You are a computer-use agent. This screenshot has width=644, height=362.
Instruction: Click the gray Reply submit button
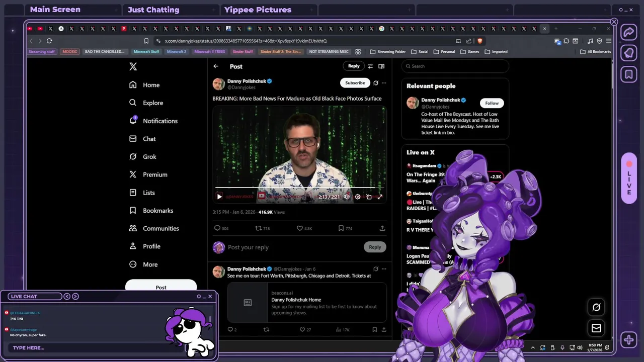(x=375, y=247)
